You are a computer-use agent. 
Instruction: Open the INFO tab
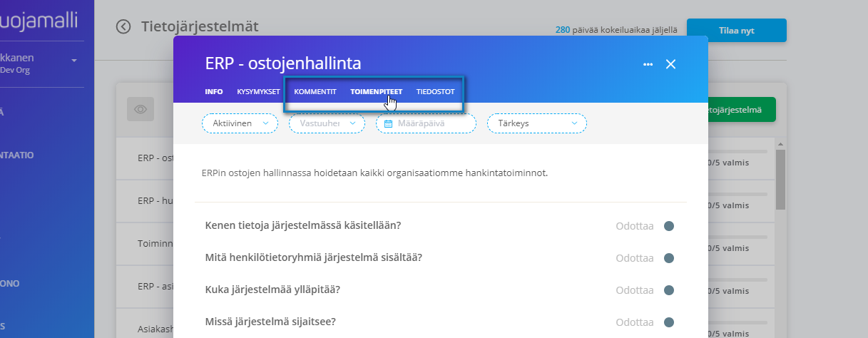pyautogui.click(x=214, y=92)
